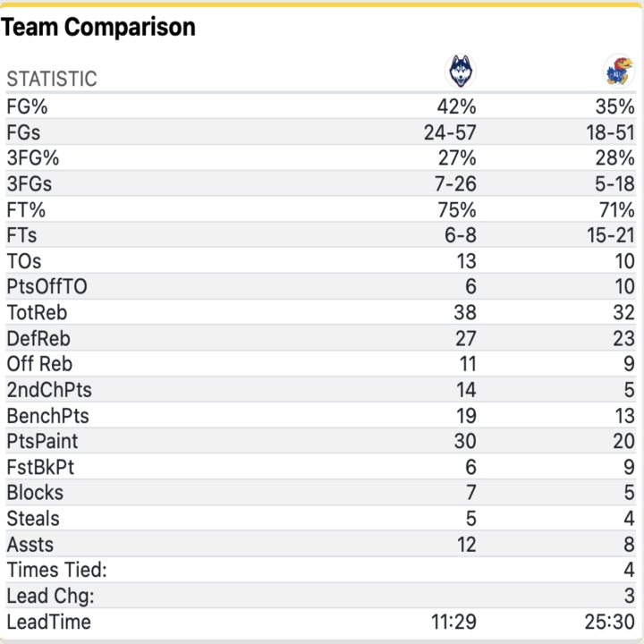644x644 pixels.
Task: Click the 2ndChPts row label
Action: tap(48, 390)
